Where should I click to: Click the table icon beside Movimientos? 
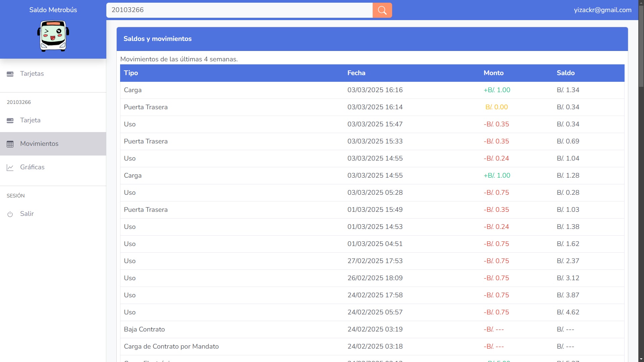coord(10,144)
